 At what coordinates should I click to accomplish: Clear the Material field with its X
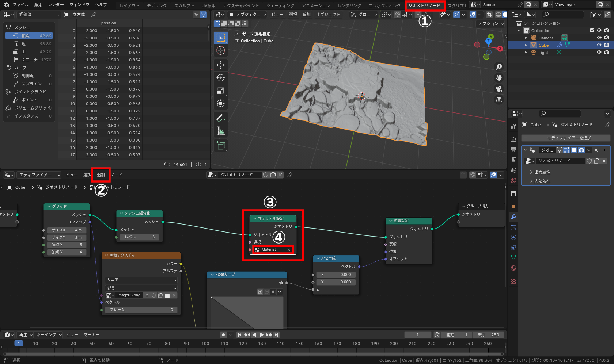click(289, 250)
